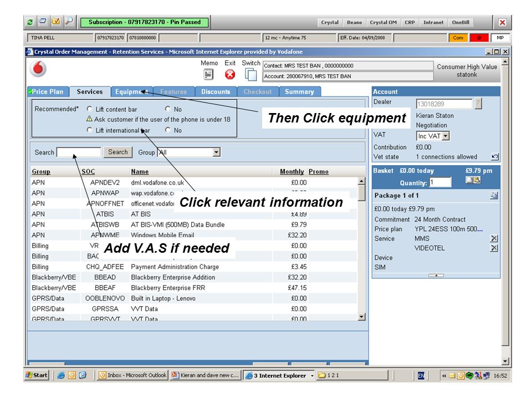Open the Inc VAT dropdown

(x=446, y=136)
